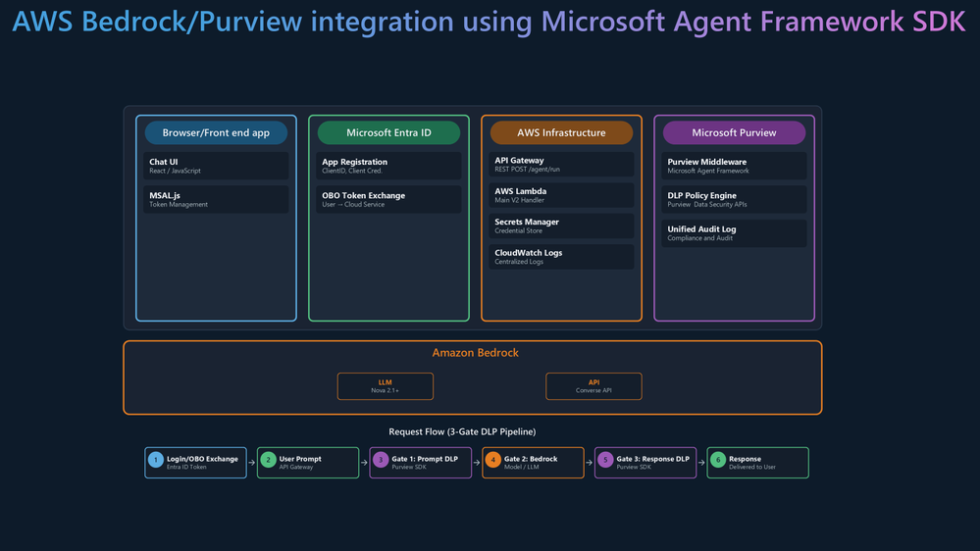Select the App Registration card
This screenshot has width=980, height=551.
click(388, 166)
